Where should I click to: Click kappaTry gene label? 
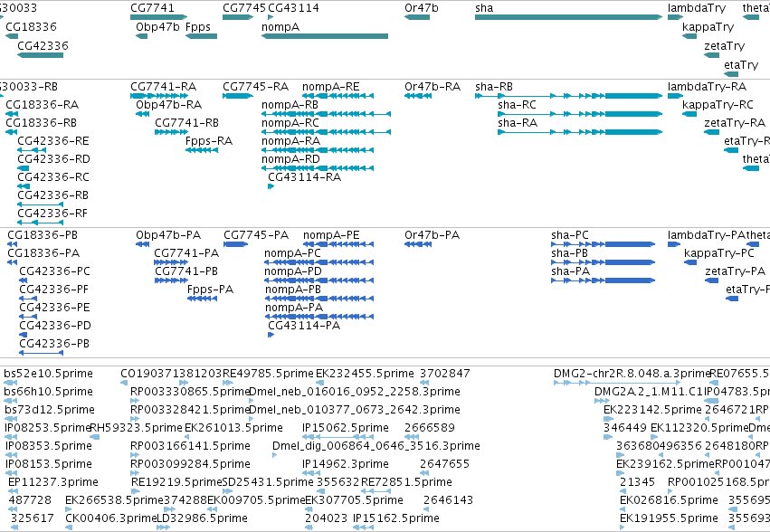coord(708,27)
